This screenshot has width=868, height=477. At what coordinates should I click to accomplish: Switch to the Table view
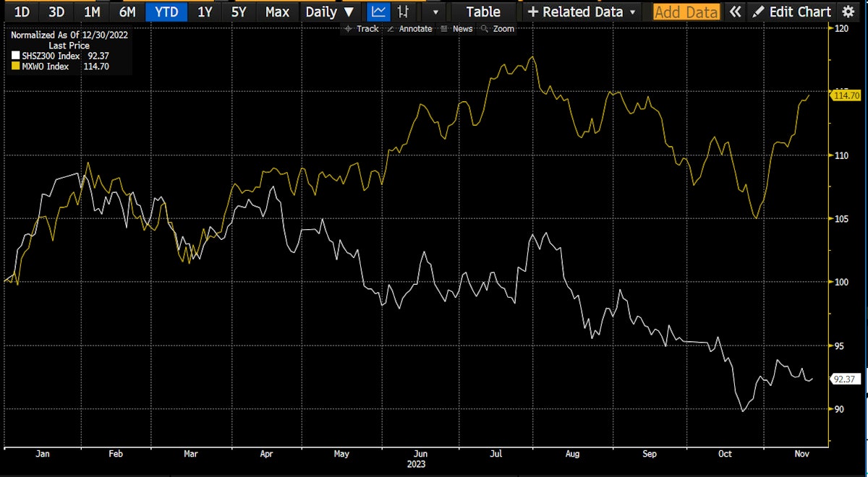click(482, 12)
